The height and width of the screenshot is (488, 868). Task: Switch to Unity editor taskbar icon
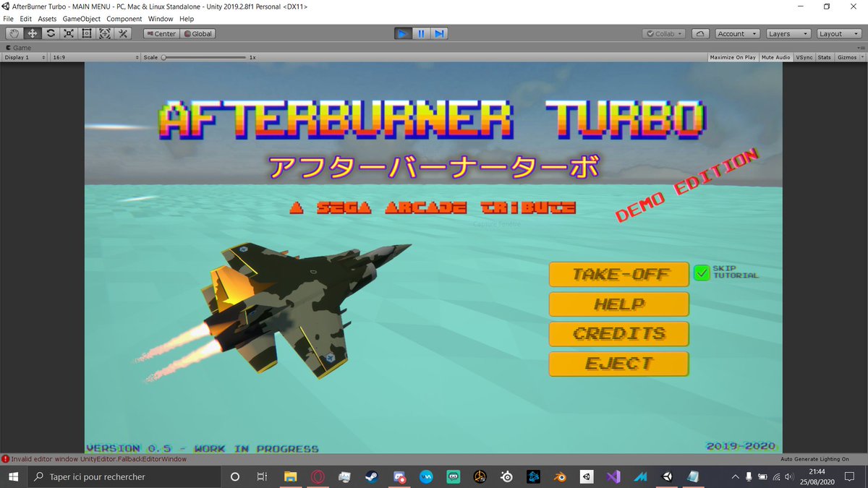click(667, 476)
